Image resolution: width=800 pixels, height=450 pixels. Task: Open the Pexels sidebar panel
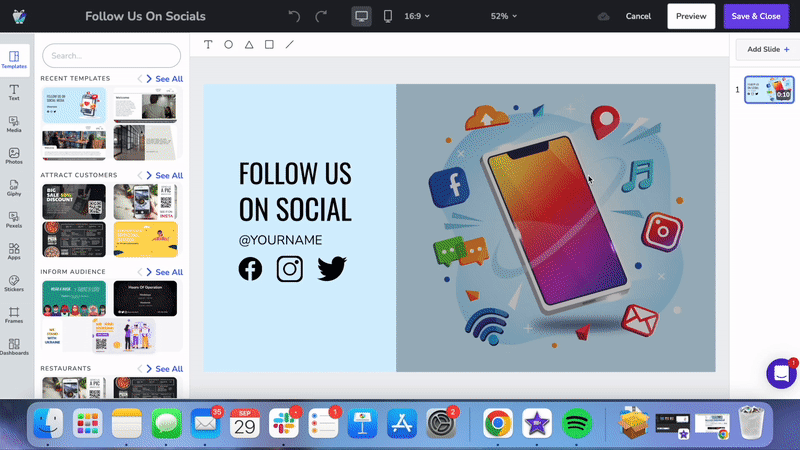click(14, 220)
